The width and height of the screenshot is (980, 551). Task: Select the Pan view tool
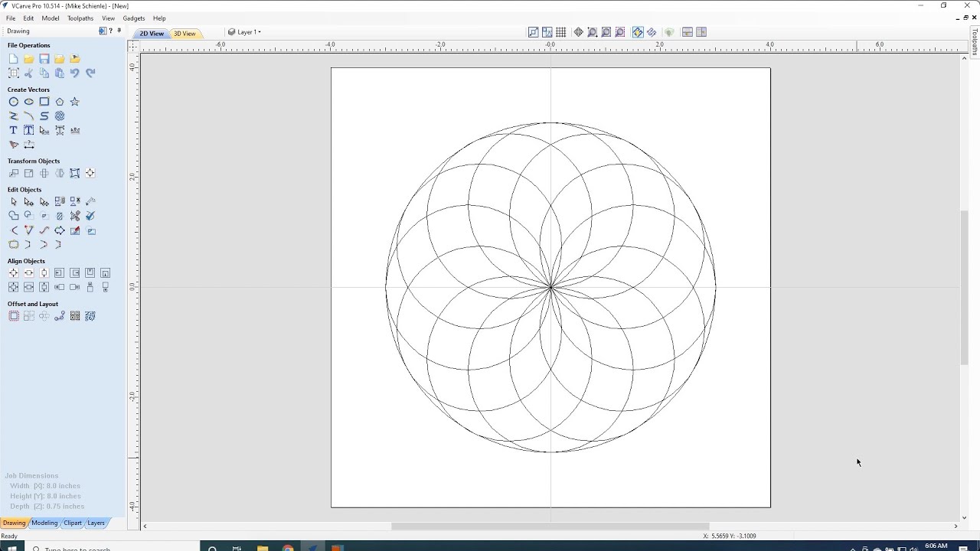(579, 32)
